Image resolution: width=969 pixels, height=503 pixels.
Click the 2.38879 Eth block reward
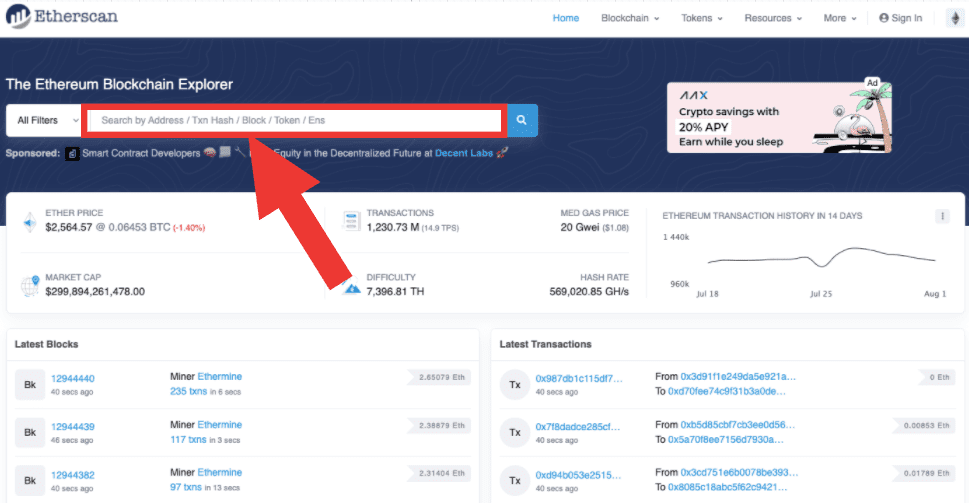click(439, 425)
